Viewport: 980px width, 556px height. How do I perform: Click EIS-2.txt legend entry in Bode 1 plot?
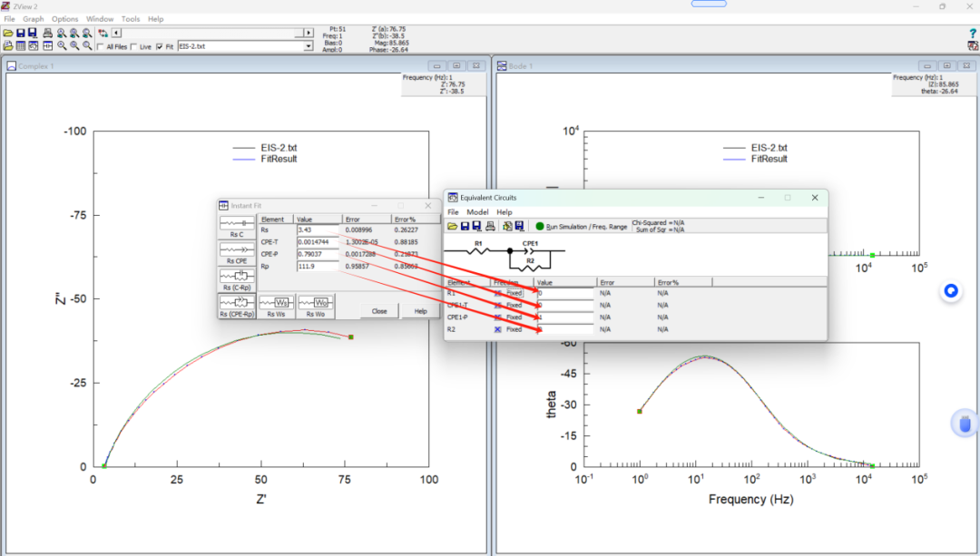click(769, 148)
